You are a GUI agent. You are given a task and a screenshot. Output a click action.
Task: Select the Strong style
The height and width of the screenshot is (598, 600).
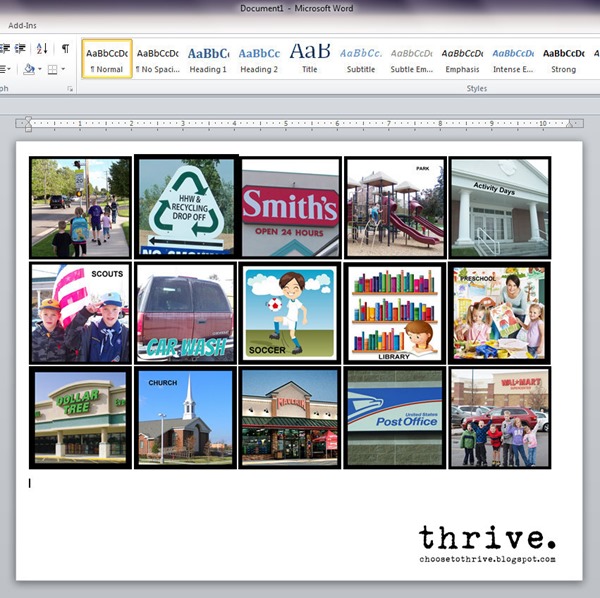564,59
